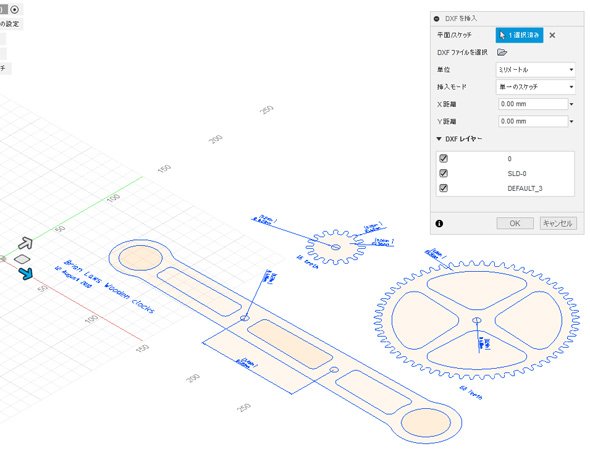
Task: Open the DXF file browse folder icon
Action: [502, 52]
